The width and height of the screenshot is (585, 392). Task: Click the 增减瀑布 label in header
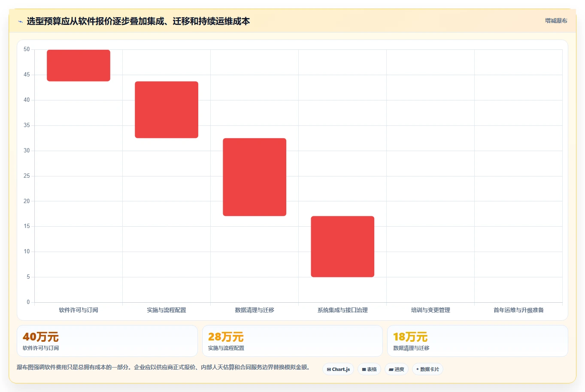point(556,21)
